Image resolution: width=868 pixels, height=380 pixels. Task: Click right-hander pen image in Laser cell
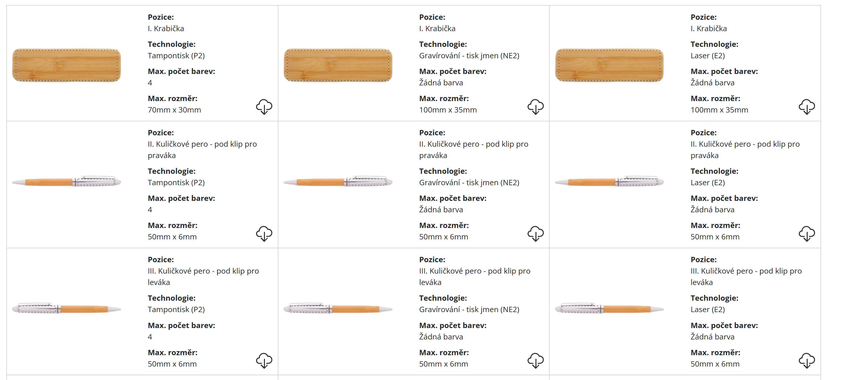coord(609,182)
